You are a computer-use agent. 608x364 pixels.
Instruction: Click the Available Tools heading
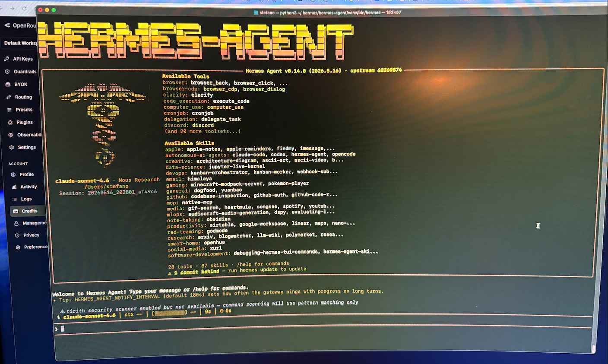tap(186, 76)
